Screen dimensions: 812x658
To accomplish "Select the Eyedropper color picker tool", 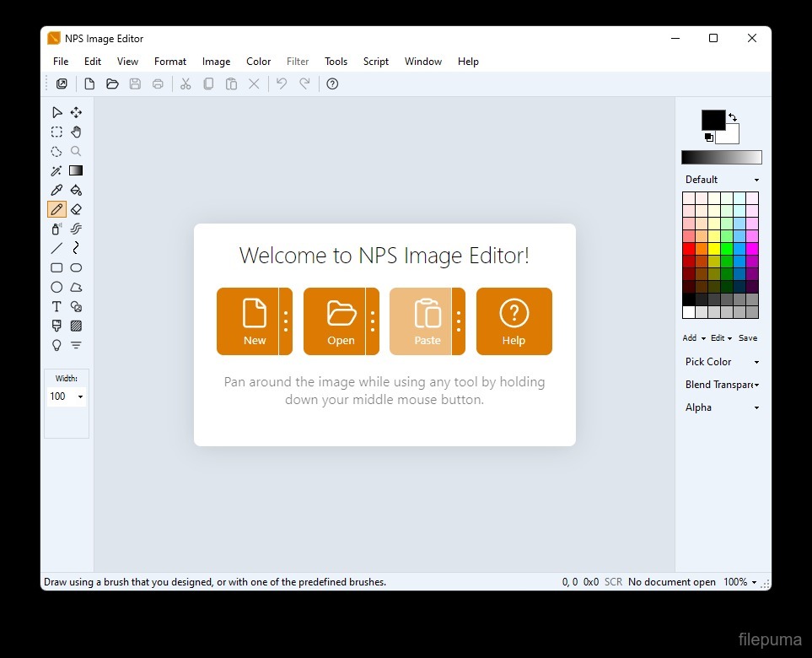I will click(x=56, y=190).
